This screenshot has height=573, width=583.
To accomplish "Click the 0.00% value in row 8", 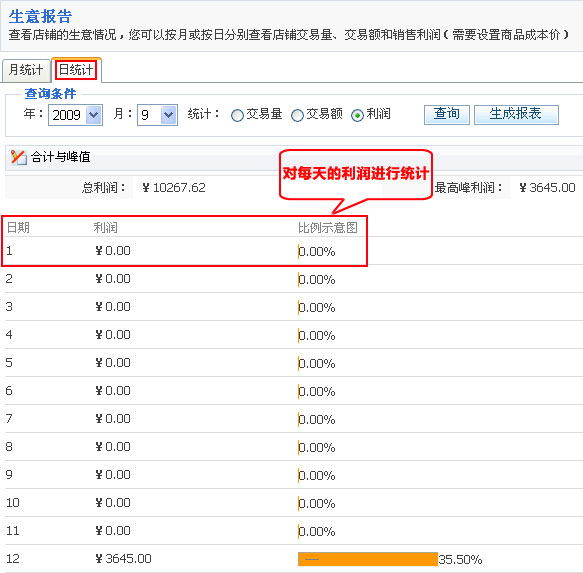I will [317, 447].
